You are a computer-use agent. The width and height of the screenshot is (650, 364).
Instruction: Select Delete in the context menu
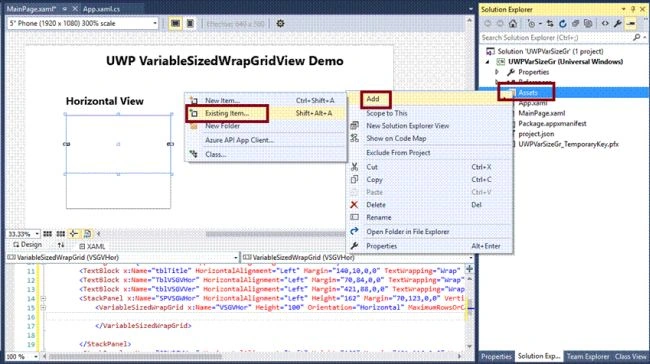pos(429,205)
